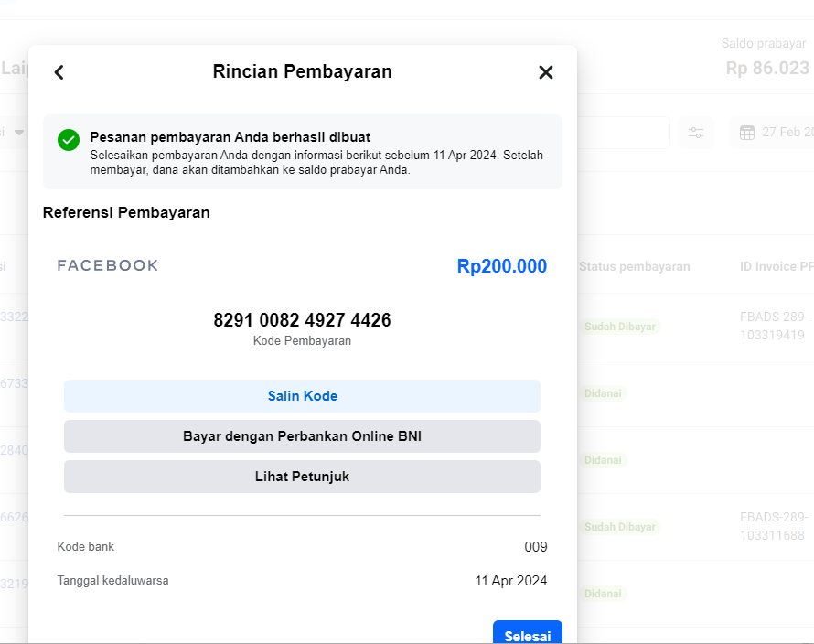Click the Status pembayaran column header
814x644 pixels.
tap(635, 266)
